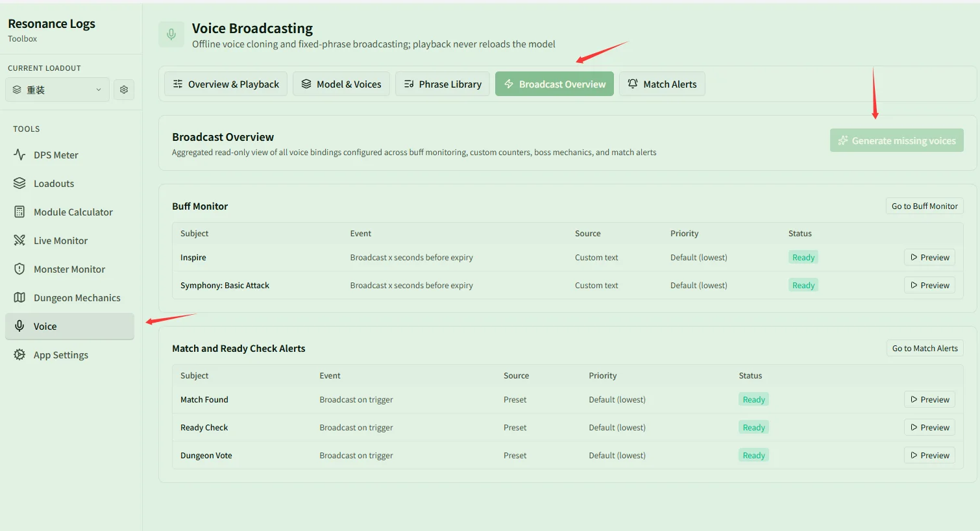Click the sparkle icon on Generate missing voices
The image size is (980, 531).
843,140
